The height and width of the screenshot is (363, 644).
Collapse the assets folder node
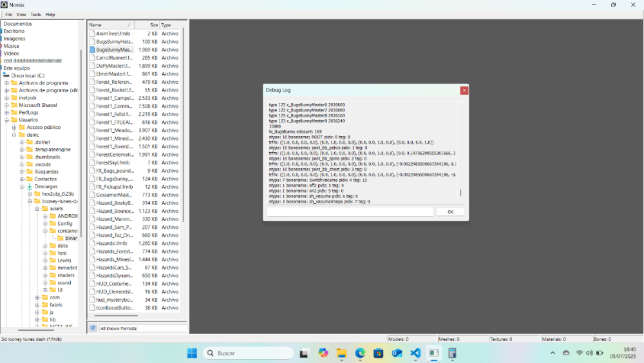coord(38,208)
